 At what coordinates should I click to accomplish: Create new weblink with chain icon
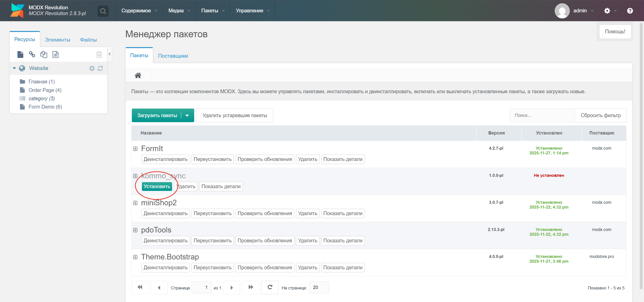pos(32,54)
